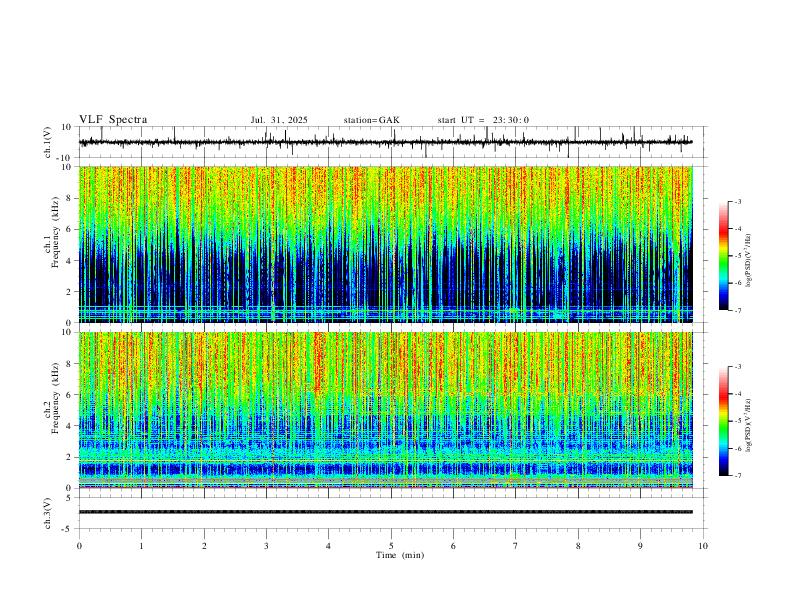Click the "6" kHz tick on ch.2 frequency axis
Viewport: 792px width, 612px height.
tap(69, 395)
